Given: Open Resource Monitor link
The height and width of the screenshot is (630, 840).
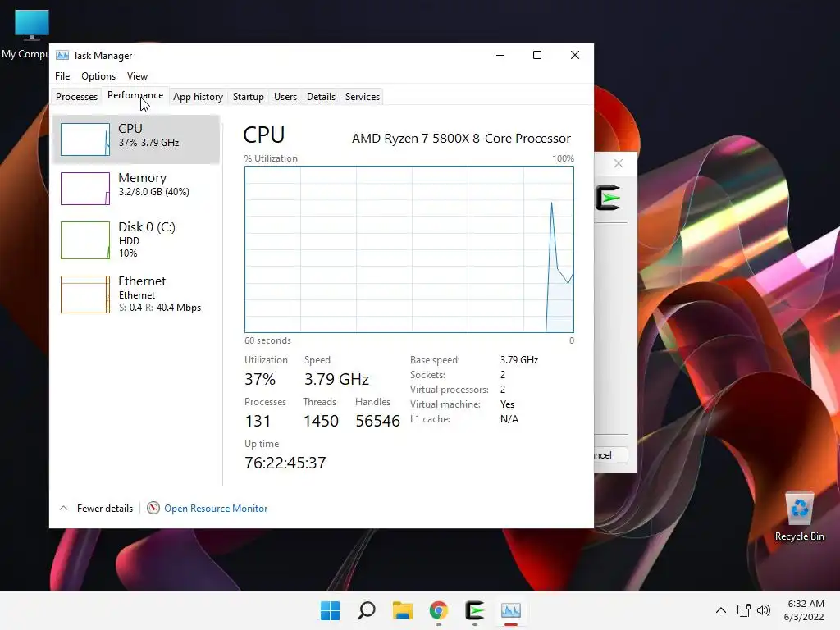Looking at the screenshot, I should (216, 509).
